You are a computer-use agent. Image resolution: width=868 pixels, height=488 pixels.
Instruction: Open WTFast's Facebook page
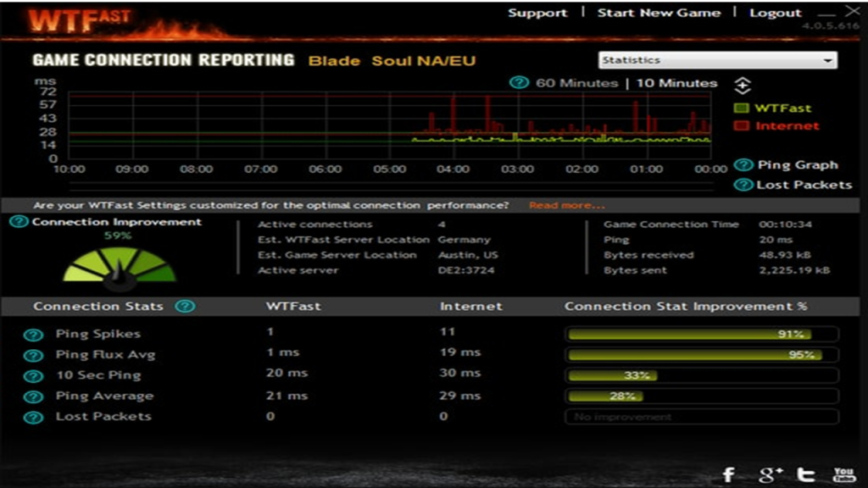coord(727,474)
